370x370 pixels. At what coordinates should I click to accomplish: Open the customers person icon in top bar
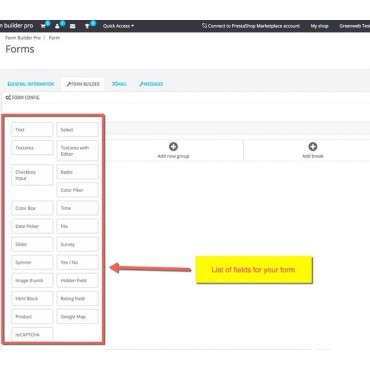point(57,26)
